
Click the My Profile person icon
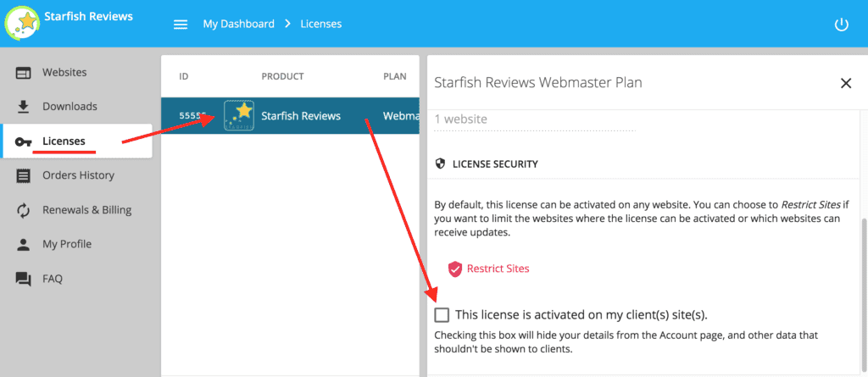(x=23, y=245)
